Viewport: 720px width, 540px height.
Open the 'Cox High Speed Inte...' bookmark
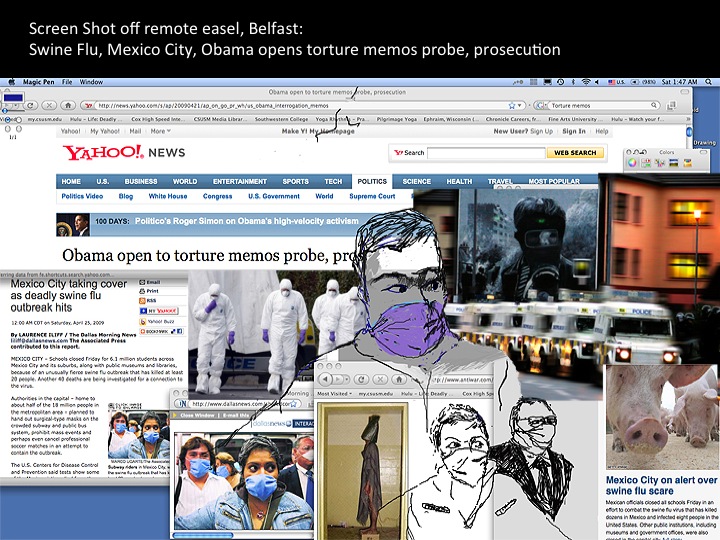[x=158, y=119]
